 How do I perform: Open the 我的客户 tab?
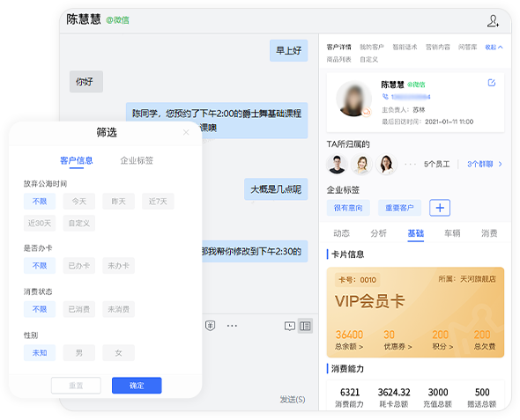[371, 47]
